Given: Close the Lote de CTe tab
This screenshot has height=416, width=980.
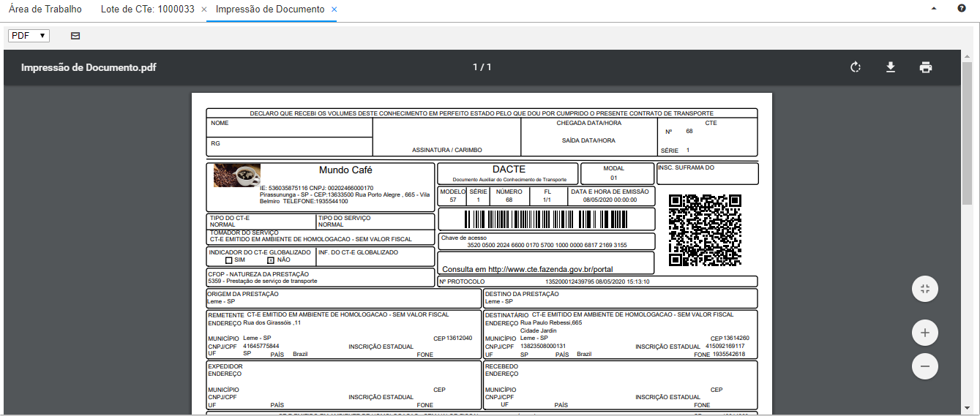Looking at the screenshot, I should pyautogui.click(x=204, y=10).
